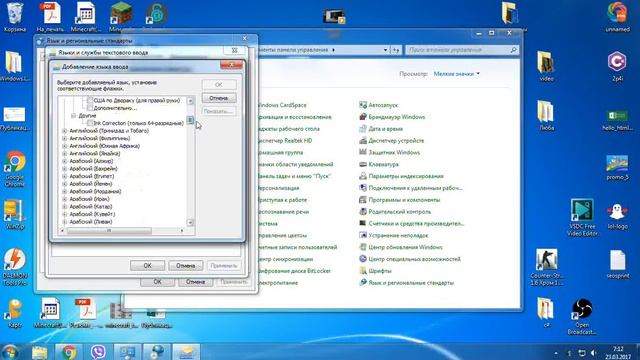Expand Арабский (Иордания) node
Image resolution: width=640 pixels, height=360 pixels.
pyautogui.click(x=64, y=191)
